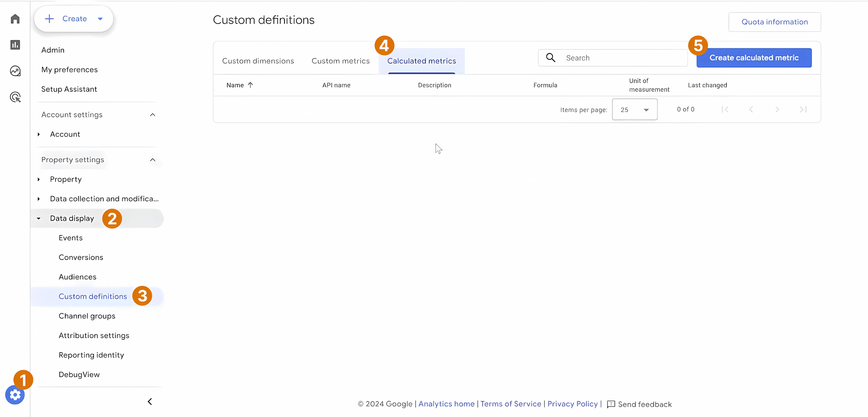Select the Admin gear icon
The height and width of the screenshot is (417, 868).
[x=15, y=395]
